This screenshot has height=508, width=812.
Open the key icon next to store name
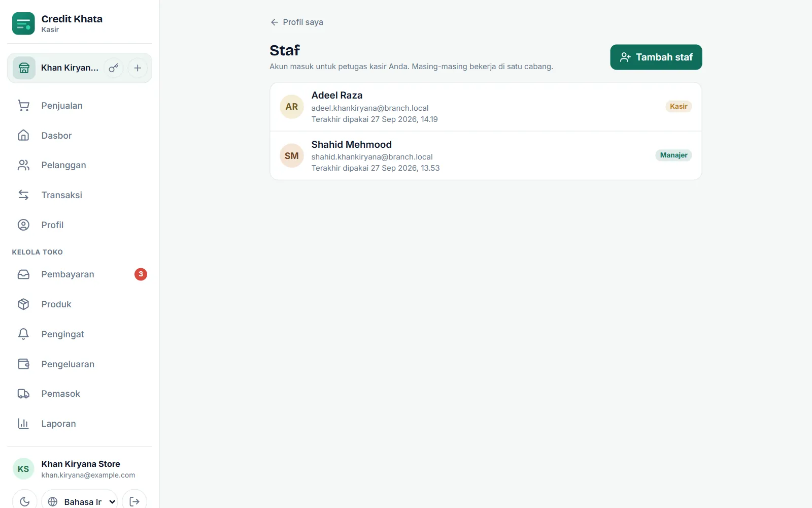point(114,68)
